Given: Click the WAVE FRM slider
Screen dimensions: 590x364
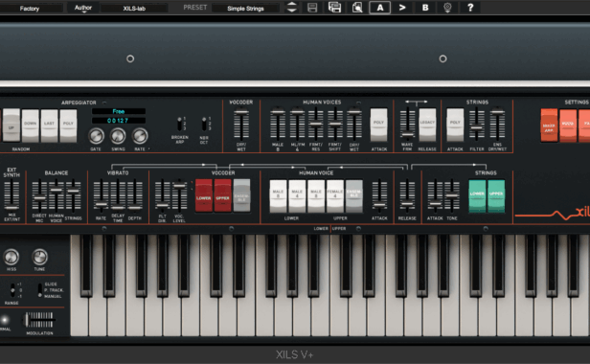Looking at the screenshot, I should pos(407,124).
